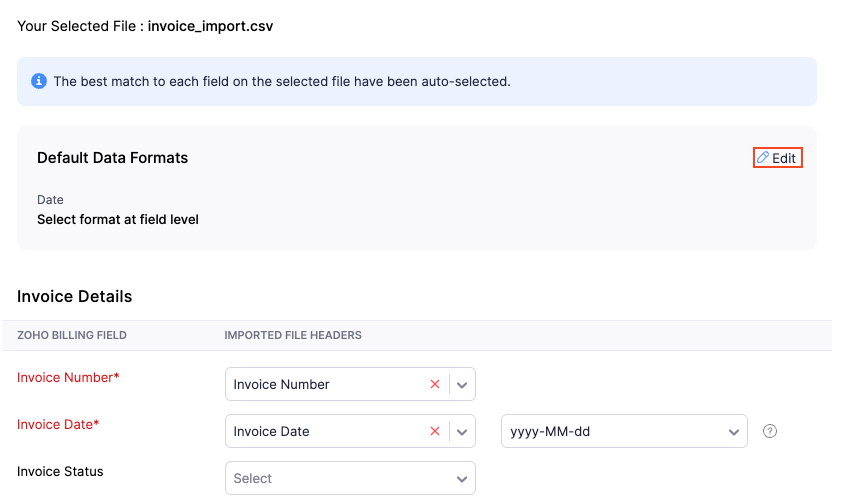Click inside the Invoice Number mapped header field
Viewport: 841px width, 504px height.
[x=320, y=384]
